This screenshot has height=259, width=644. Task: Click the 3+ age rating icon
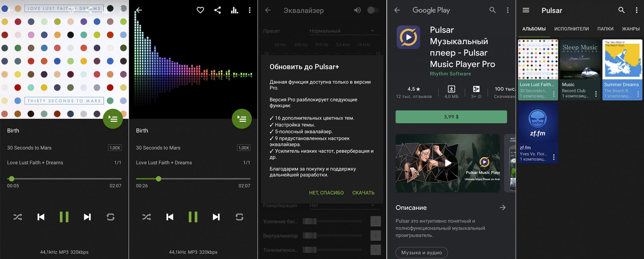[476, 89]
